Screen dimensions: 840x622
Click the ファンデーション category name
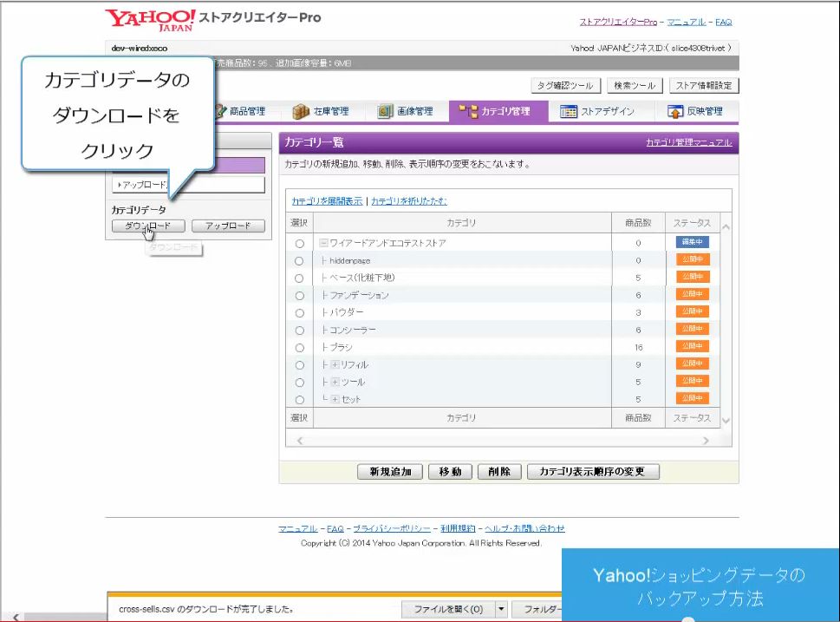pyautogui.click(x=359, y=296)
